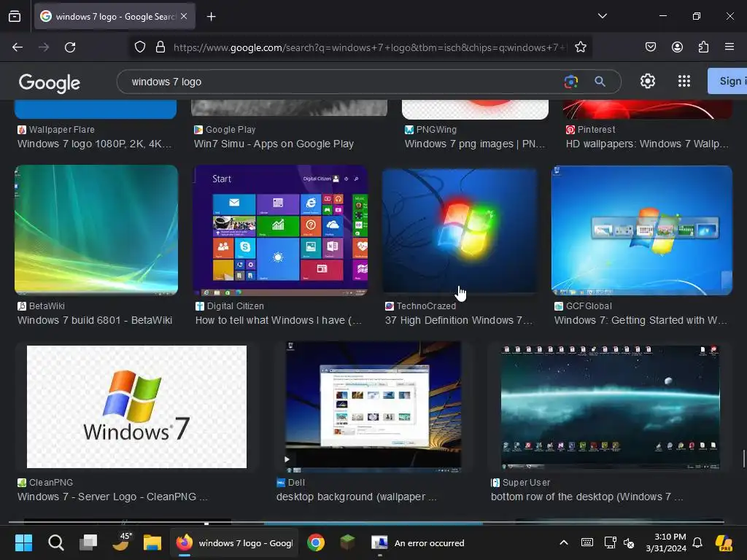Search by image with Google Lens
This screenshot has width=747, height=560.
(570, 82)
